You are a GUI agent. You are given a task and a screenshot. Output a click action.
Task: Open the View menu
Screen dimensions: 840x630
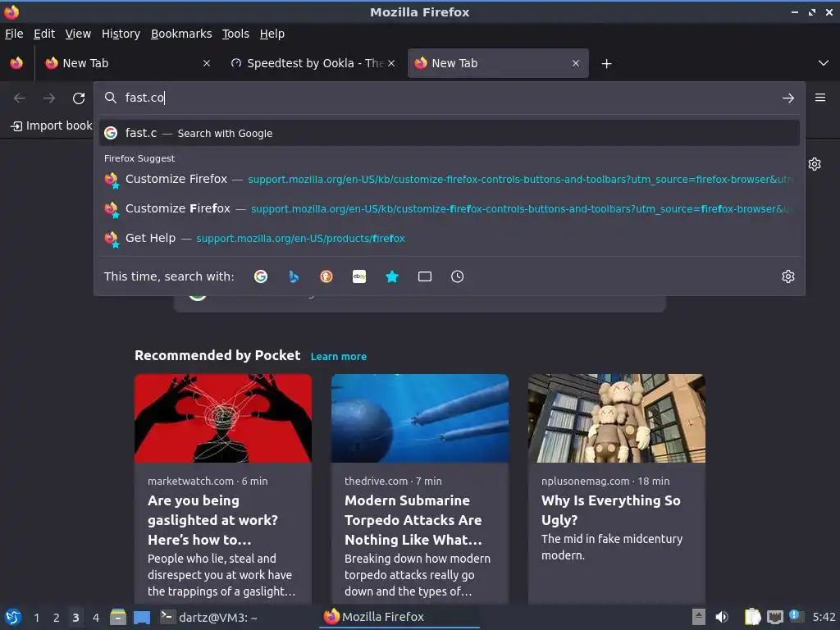[x=78, y=34]
